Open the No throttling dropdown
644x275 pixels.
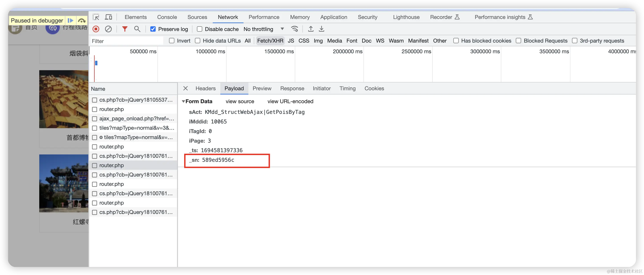(x=264, y=29)
